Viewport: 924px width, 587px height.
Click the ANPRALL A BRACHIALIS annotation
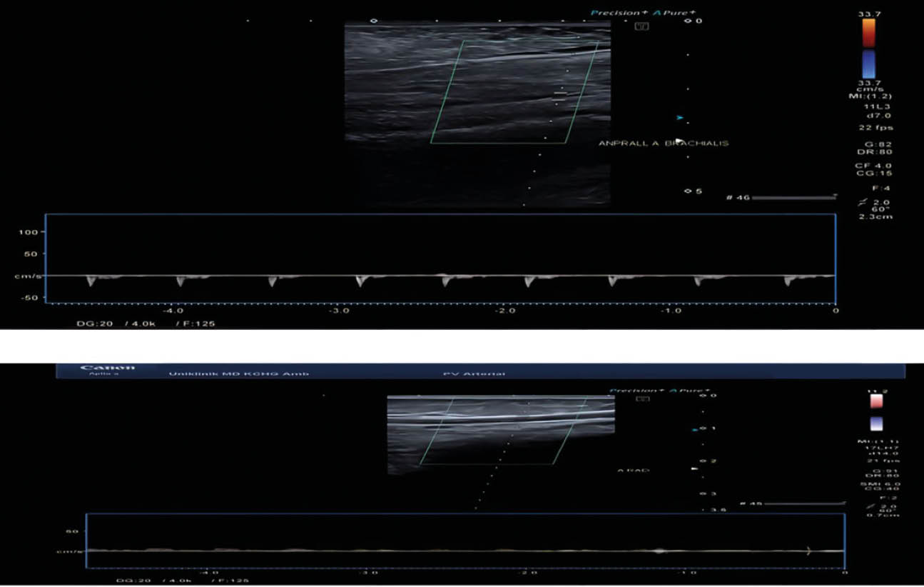pos(663,144)
